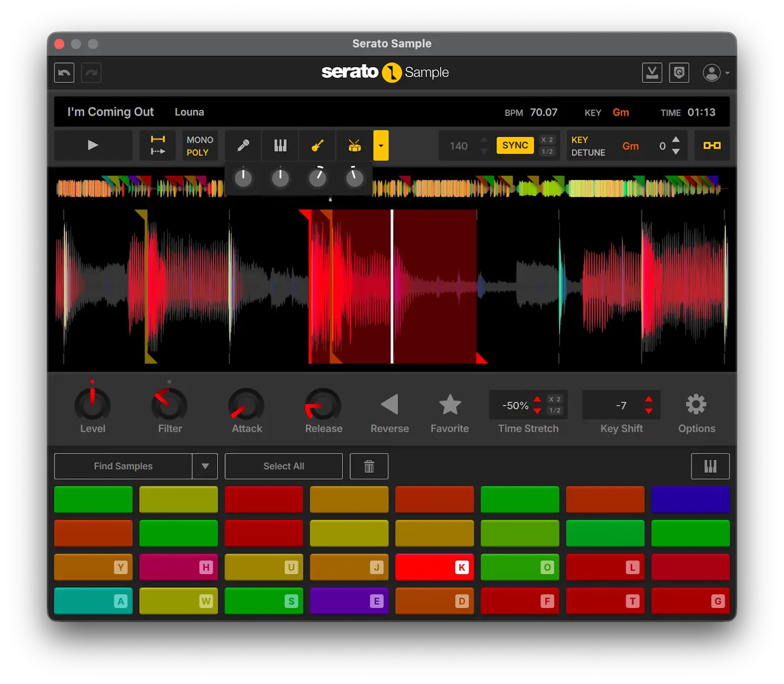Switch MONO POLY playback mode

click(x=199, y=146)
